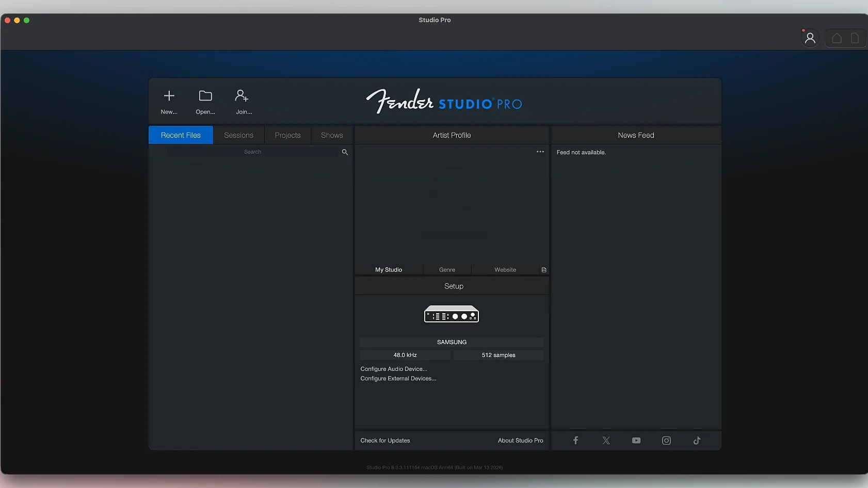Edit the Website field

tap(505, 270)
